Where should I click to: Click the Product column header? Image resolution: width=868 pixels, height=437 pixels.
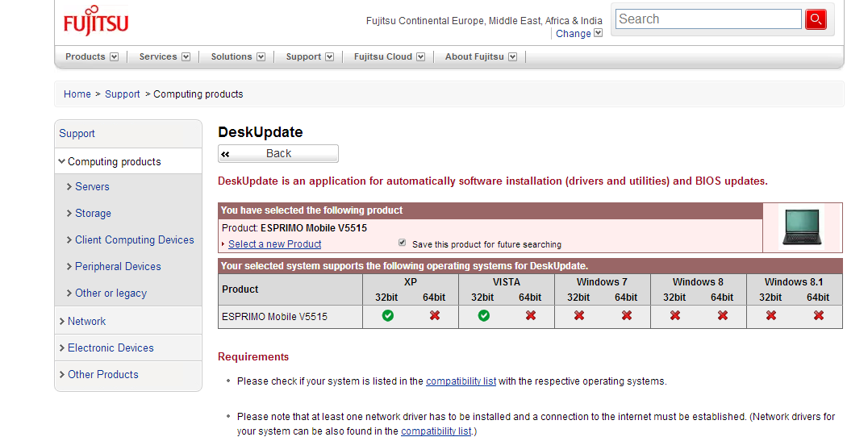tap(240, 289)
